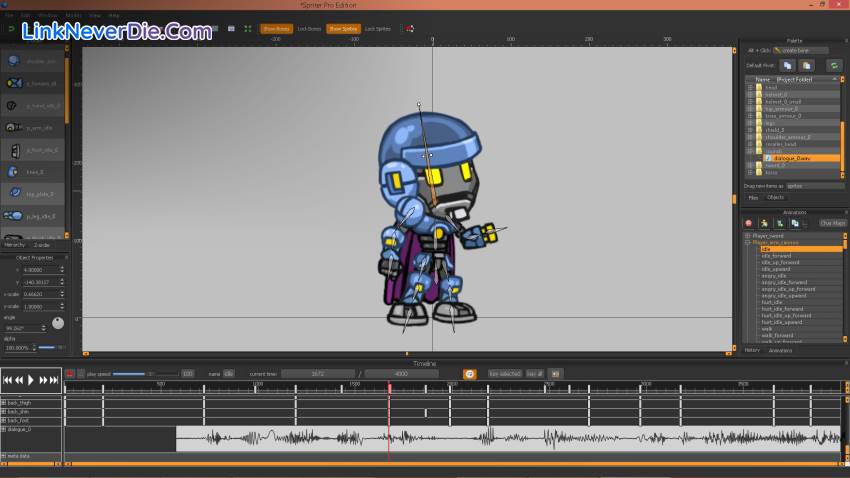Collapse the Player_arm_cannon animation entity
Image resolution: width=850 pixels, height=478 pixels.
point(747,242)
